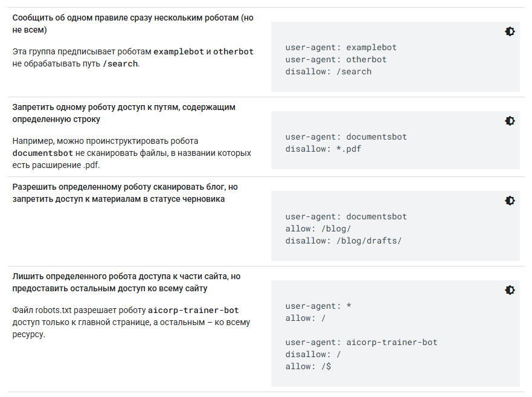Viewport: 532px width, 397px height.
Task: Click the 'user-agent: aicorp-trainer-bot' code line
Action: point(361,342)
